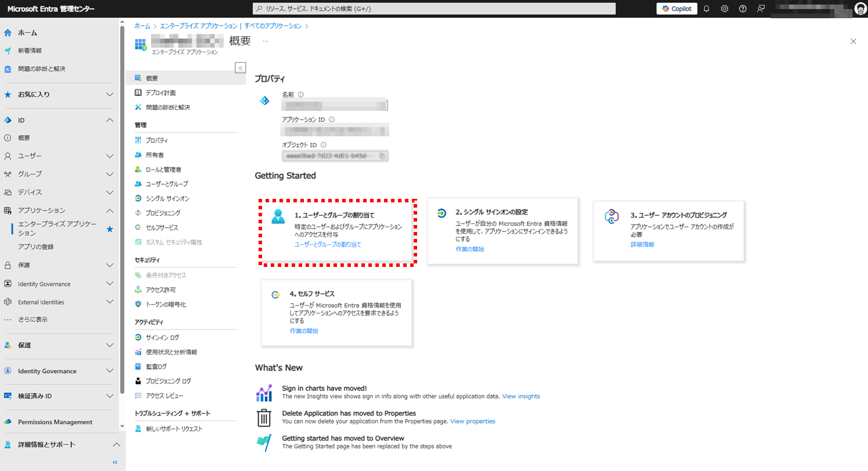Collapse the ID section chevron
This screenshot has height=471, width=868.
click(110, 120)
